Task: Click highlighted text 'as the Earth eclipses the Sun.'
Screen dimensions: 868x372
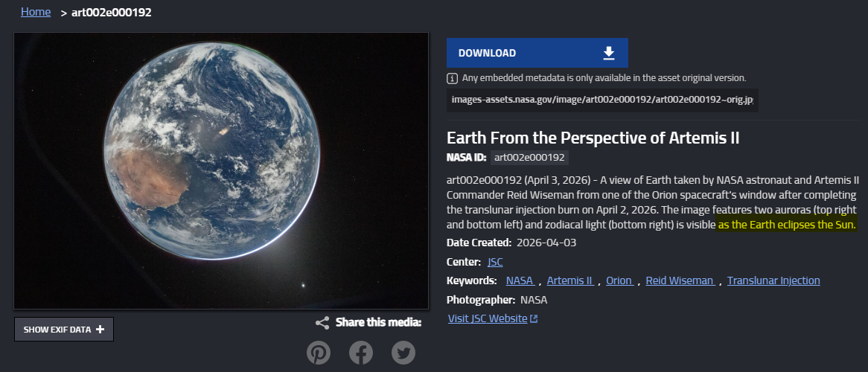Action: click(x=786, y=225)
